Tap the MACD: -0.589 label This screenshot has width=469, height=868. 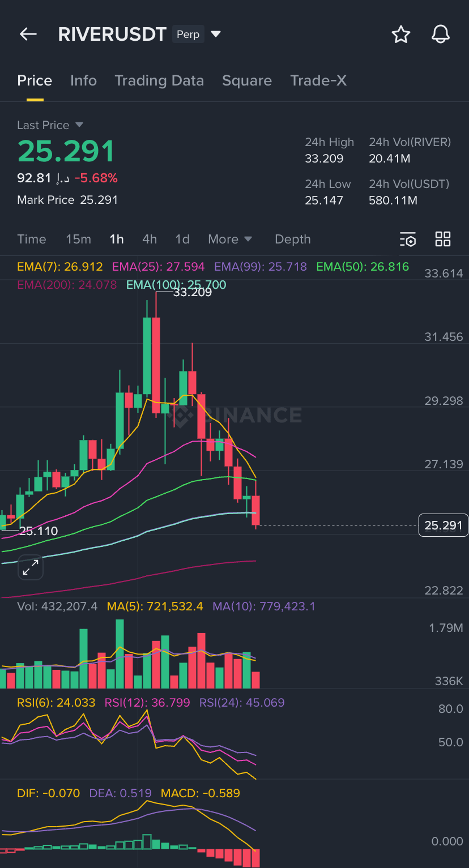[x=201, y=793]
